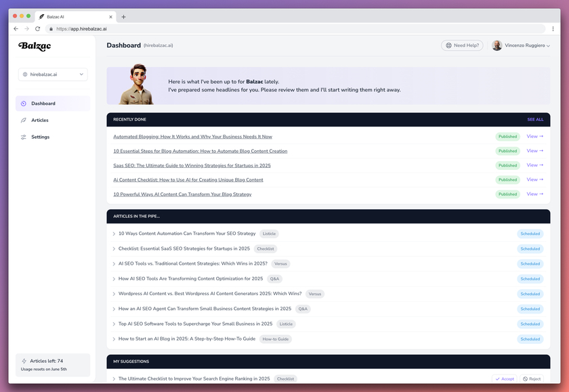Open 'Saas SEO: The Ultimate Guide' article link
This screenshot has width=569, height=392.
click(192, 166)
